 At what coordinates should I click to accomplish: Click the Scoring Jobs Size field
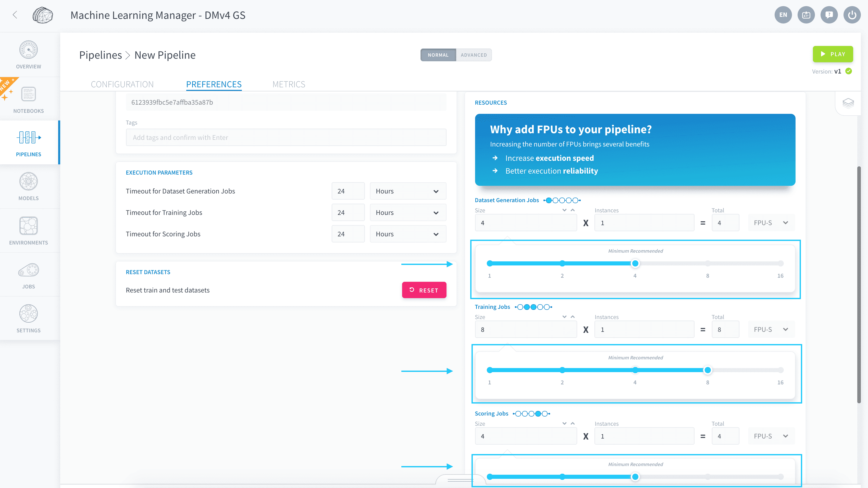click(526, 436)
